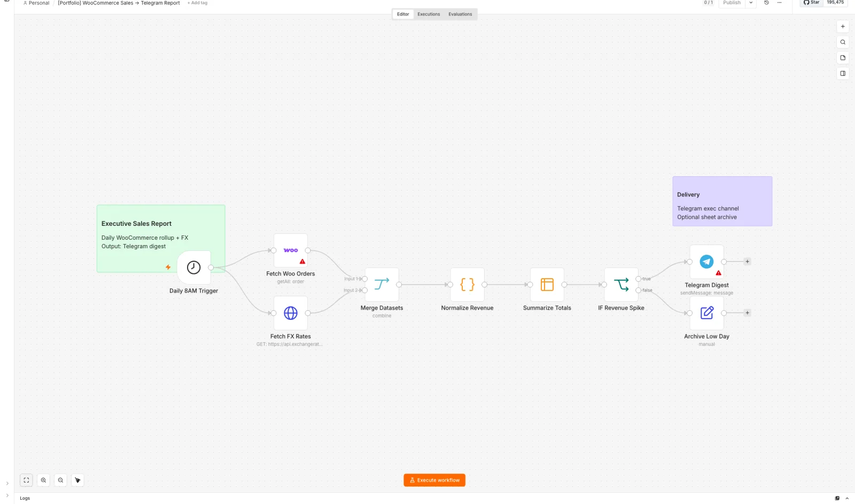Click the Daily 8AM Trigger clock node
The image size is (855, 504).
click(193, 267)
